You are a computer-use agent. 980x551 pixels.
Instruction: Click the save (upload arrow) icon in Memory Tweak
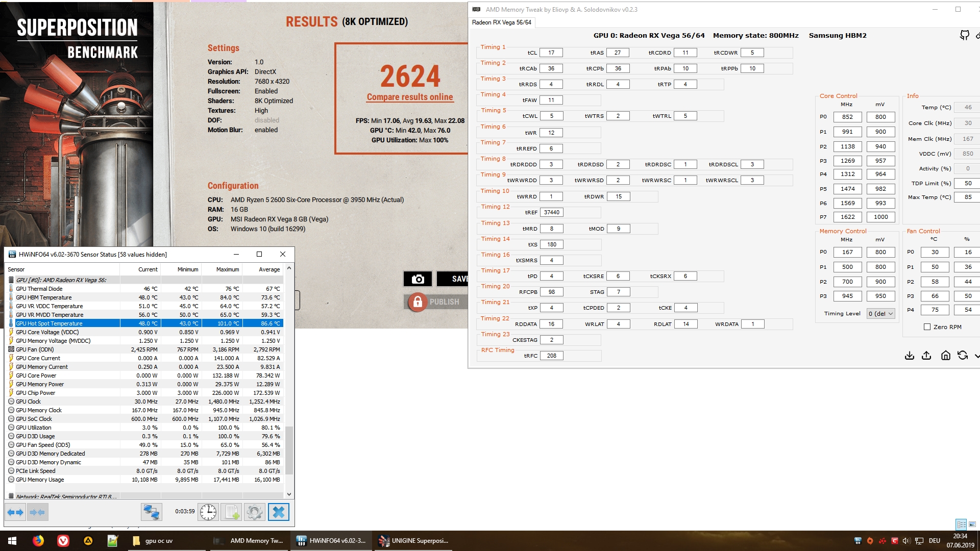click(x=926, y=356)
